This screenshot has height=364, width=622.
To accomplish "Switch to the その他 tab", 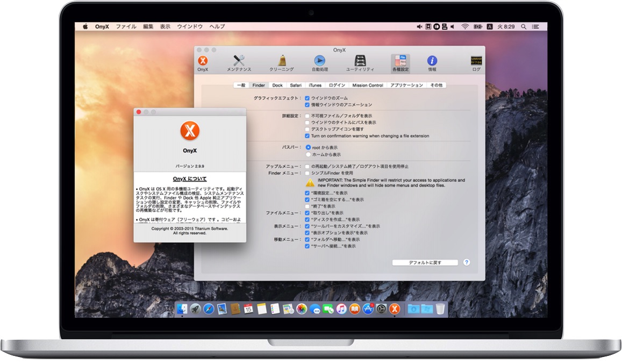I will (x=437, y=85).
